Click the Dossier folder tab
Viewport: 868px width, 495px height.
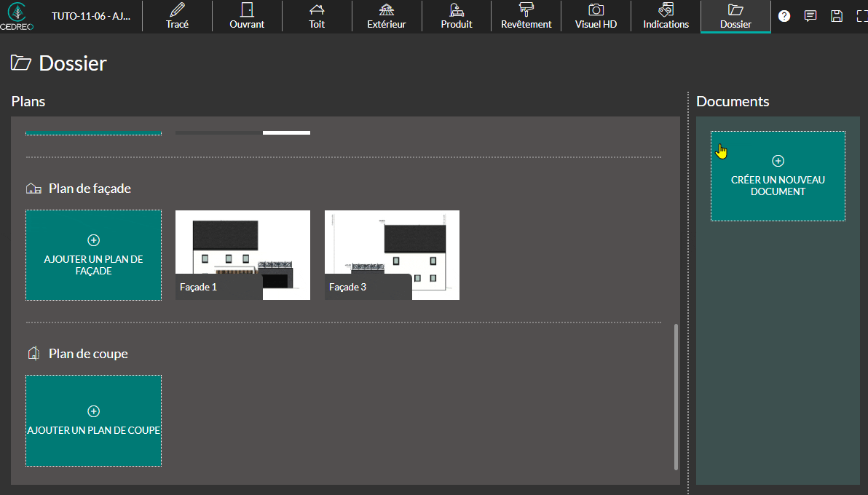point(735,16)
